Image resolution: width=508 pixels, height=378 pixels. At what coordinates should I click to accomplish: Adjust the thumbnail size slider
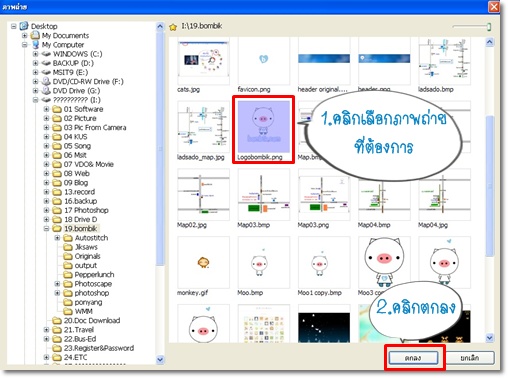(x=489, y=27)
